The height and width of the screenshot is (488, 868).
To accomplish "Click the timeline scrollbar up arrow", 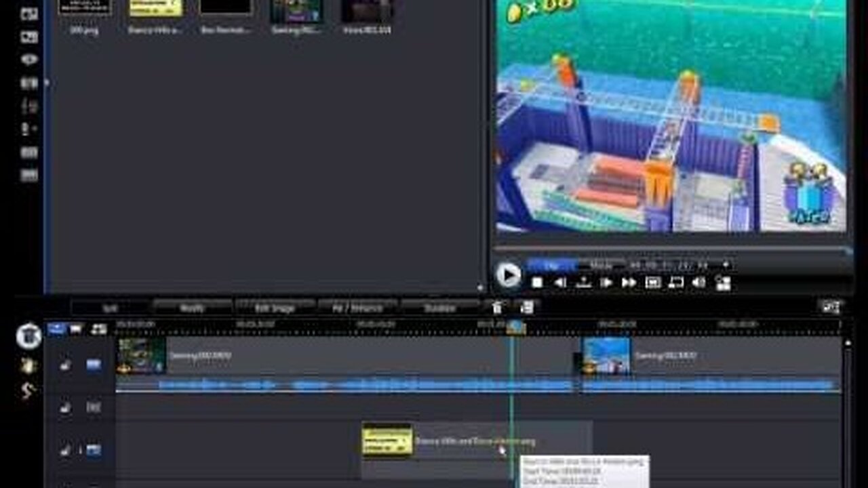I will pyautogui.click(x=848, y=342).
